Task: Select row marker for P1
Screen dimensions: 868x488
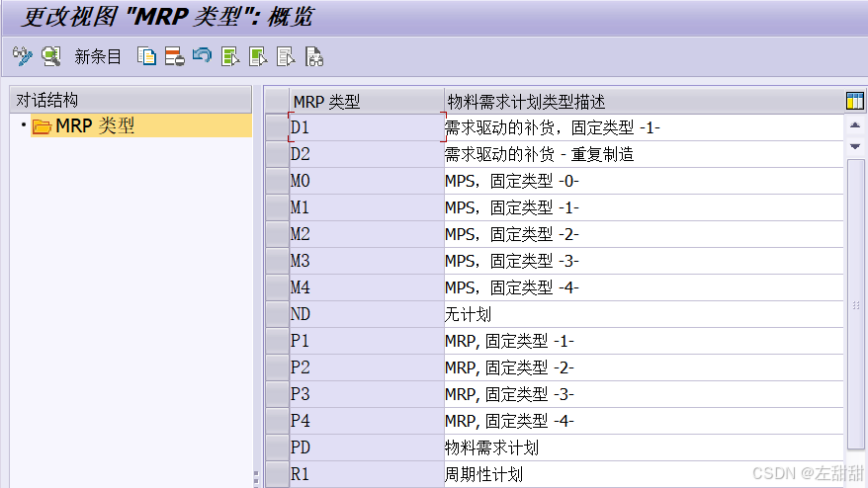Action: pyautogui.click(x=277, y=341)
